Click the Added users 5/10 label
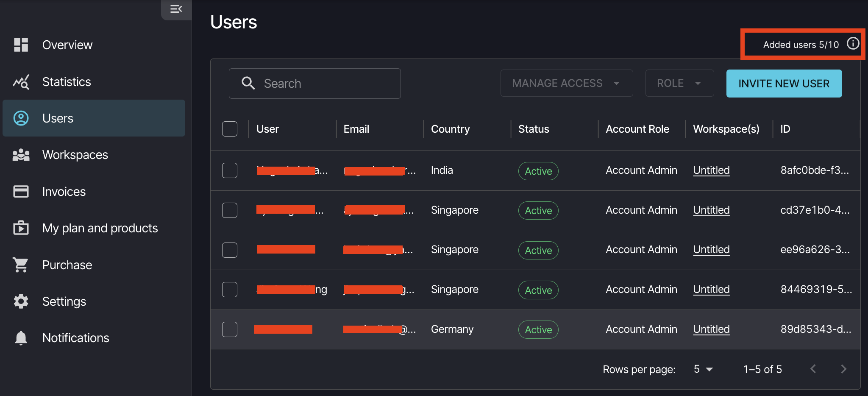 coord(801,45)
